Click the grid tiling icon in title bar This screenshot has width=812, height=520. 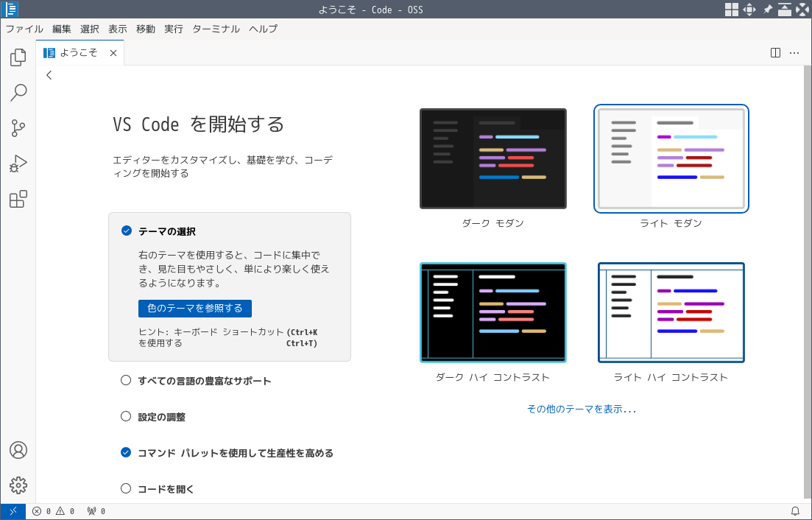tap(731, 10)
